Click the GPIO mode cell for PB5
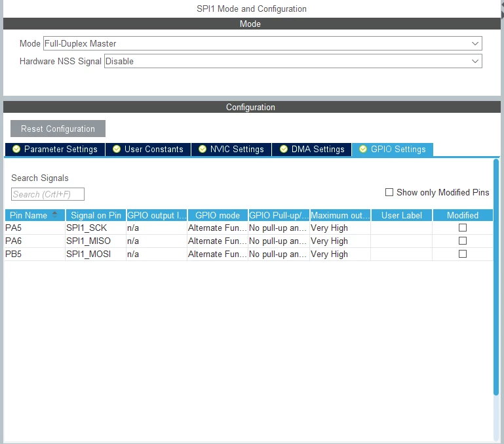 click(x=218, y=254)
